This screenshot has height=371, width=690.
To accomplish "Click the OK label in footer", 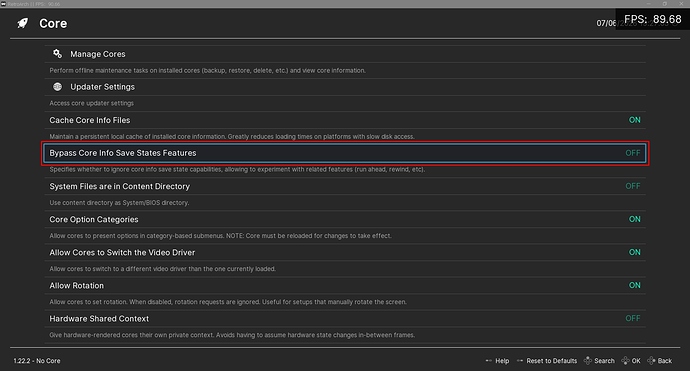I will click(x=636, y=361).
